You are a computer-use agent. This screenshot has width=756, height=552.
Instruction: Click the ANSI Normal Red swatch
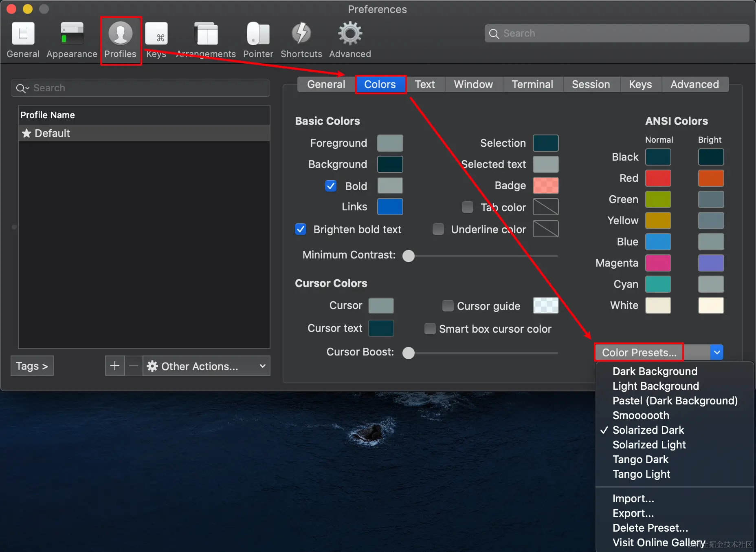tap(658, 178)
